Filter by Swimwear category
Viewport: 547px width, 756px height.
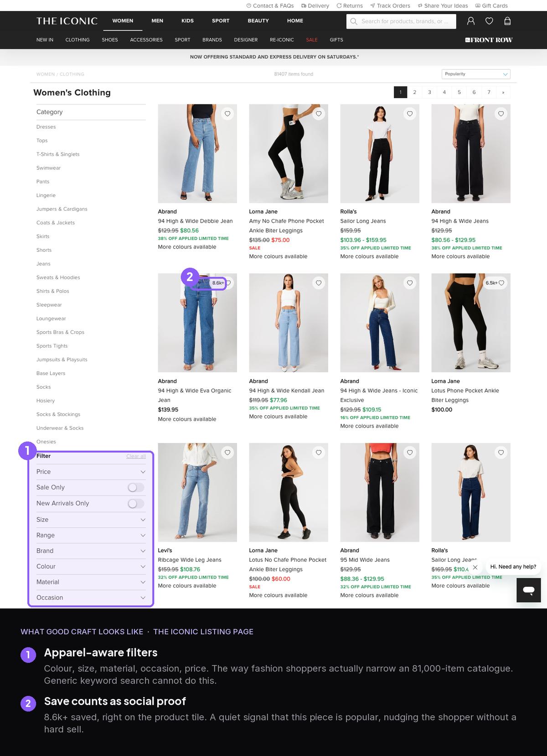(x=48, y=168)
